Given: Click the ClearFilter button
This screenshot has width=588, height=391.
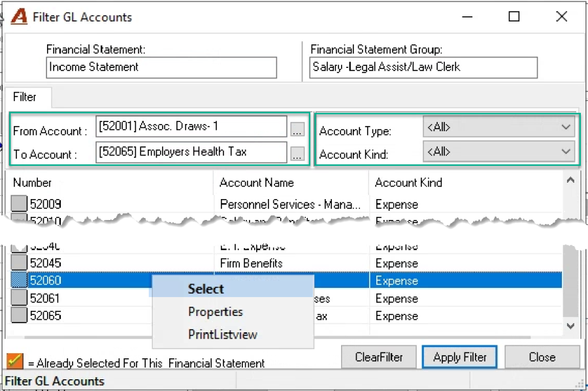Looking at the screenshot, I should click(379, 357).
